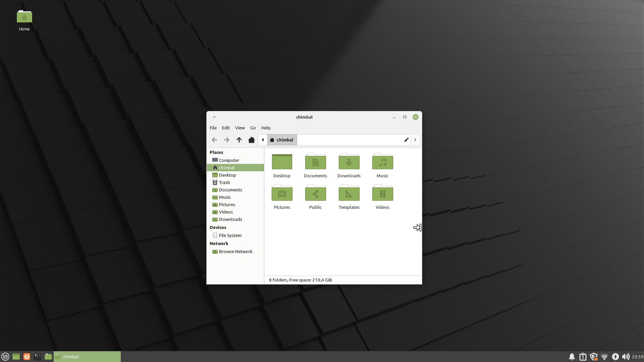This screenshot has height=362, width=644.
Task: Select the Public shared folder
Action: point(315,194)
